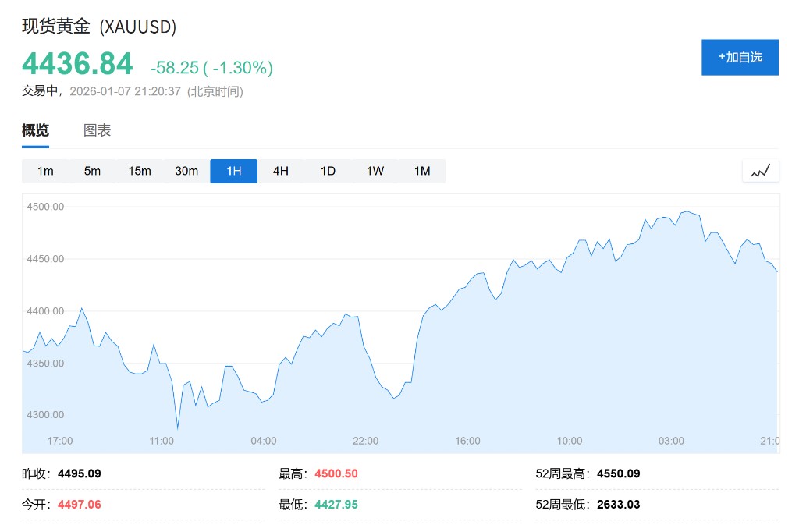Click the 22:00 time axis label
Screen dimensions: 799x532
coord(365,441)
